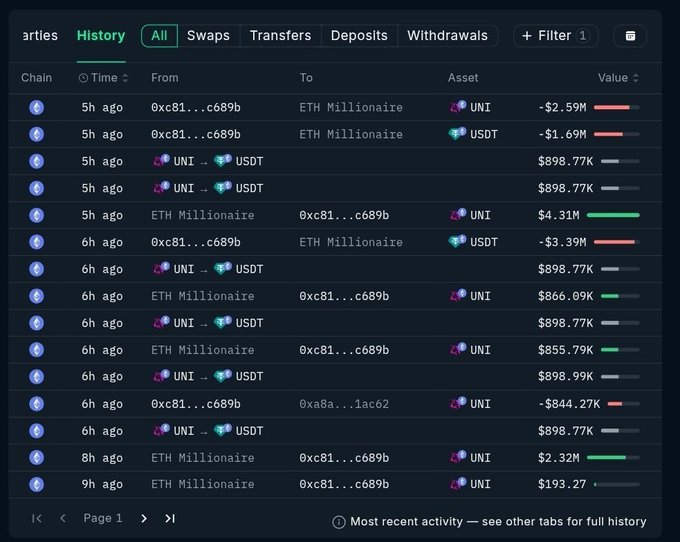Sort the table by Value column
The image size is (680, 542).
(618, 78)
